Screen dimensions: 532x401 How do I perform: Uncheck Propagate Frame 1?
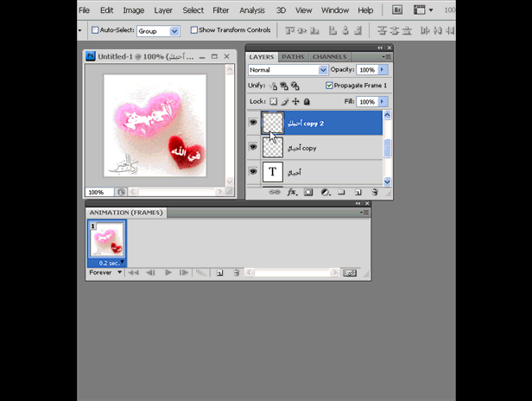click(329, 86)
